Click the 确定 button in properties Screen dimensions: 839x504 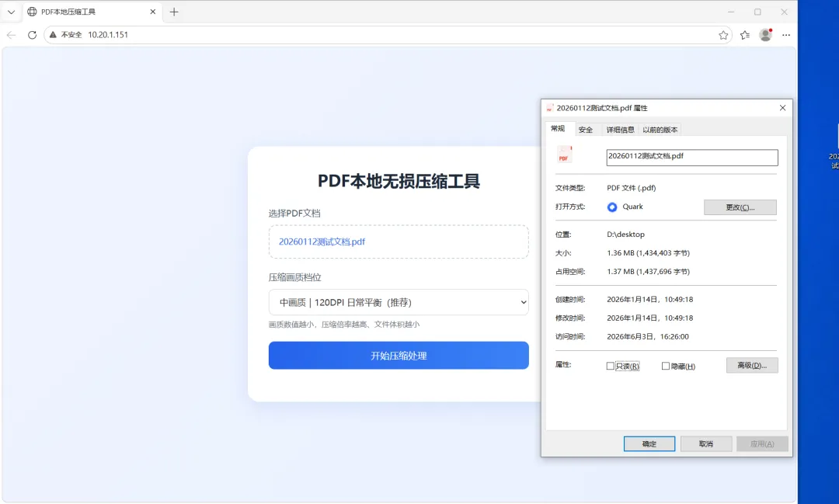coord(649,443)
